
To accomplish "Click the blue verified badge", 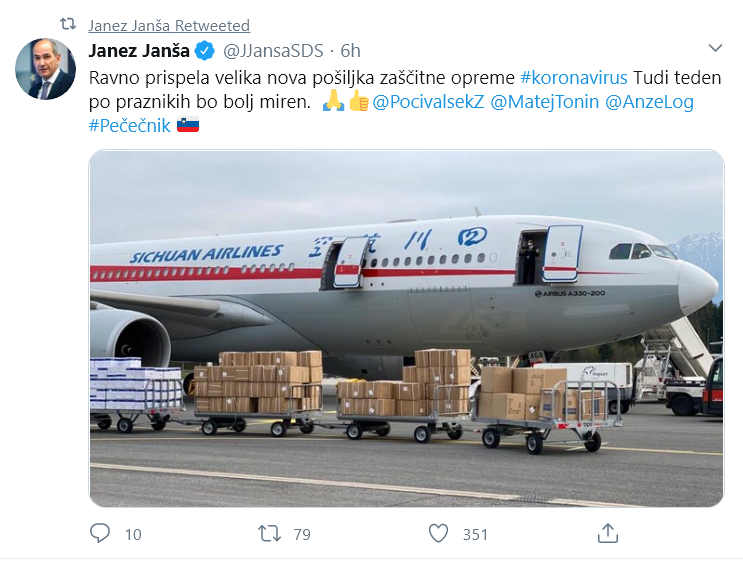I will [203, 51].
